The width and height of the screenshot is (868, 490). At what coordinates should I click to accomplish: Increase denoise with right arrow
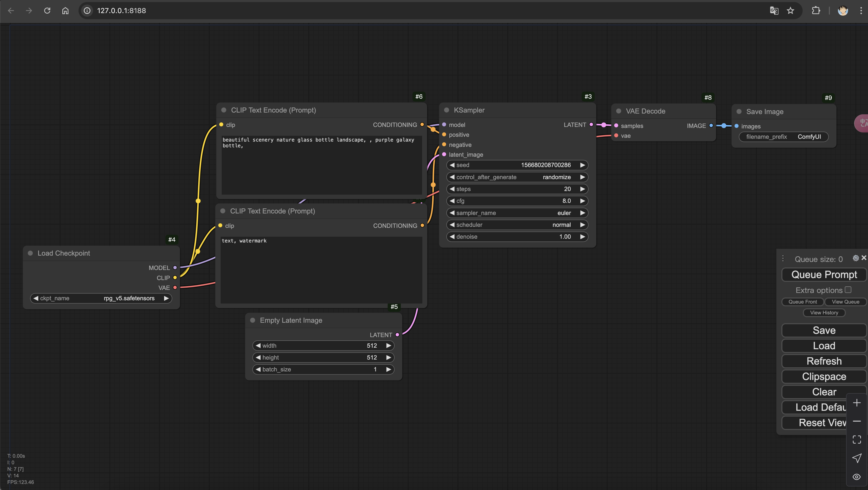pyautogui.click(x=582, y=237)
